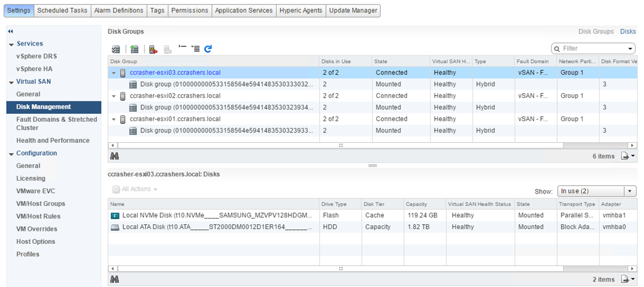This screenshot has height=287, width=644.
Task: Click the HDD icon of ATA disk
Action: pos(115,227)
